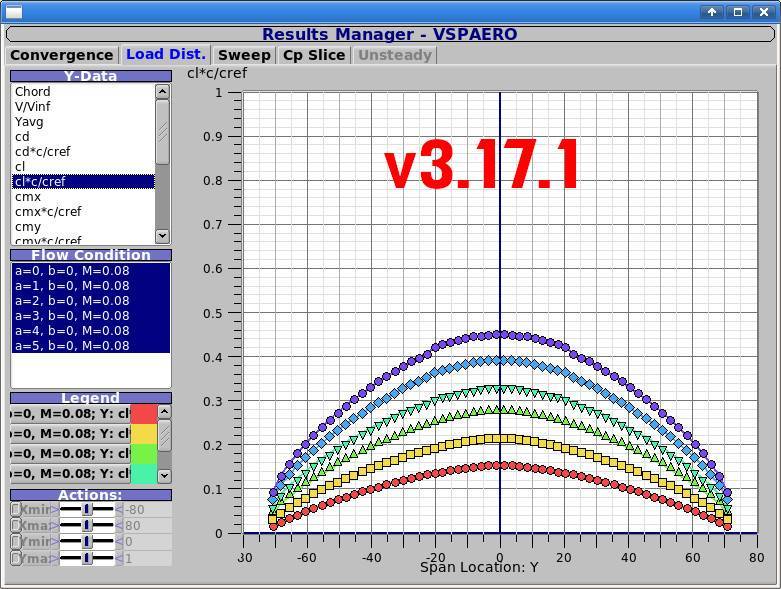Click Y-Data list scroll down arrow
Viewport: 781px width, 589px height.
click(162, 236)
